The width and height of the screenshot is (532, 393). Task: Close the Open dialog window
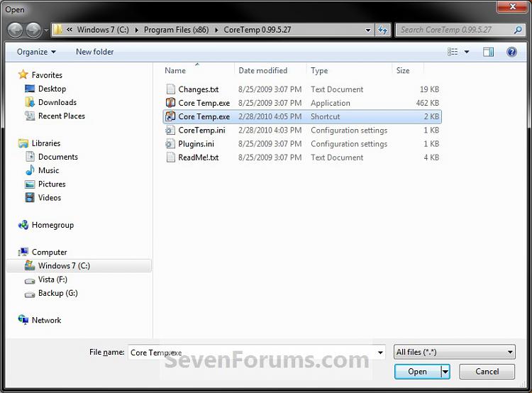click(513, 6)
